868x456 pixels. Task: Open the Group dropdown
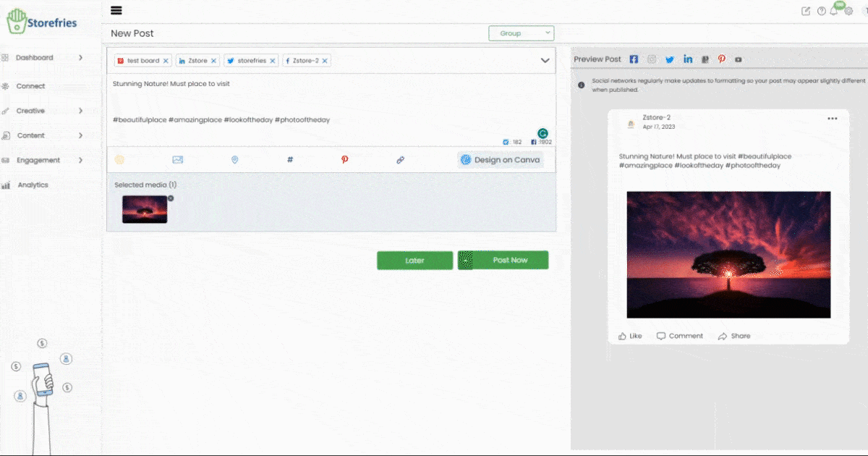[521, 33]
